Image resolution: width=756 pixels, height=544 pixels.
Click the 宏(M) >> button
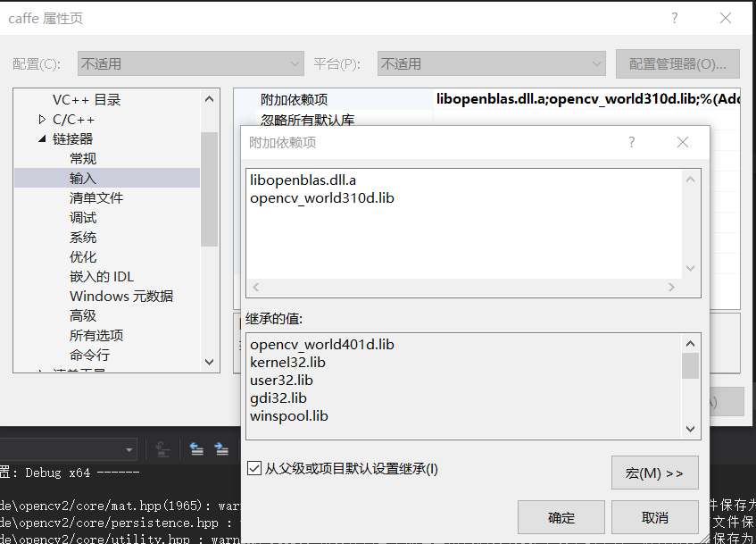pos(654,473)
